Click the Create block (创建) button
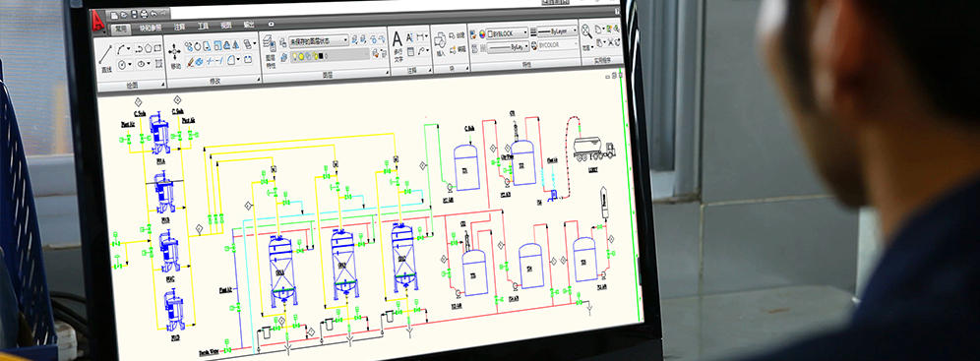This screenshot has height=361, width=980. pos(457,35)
